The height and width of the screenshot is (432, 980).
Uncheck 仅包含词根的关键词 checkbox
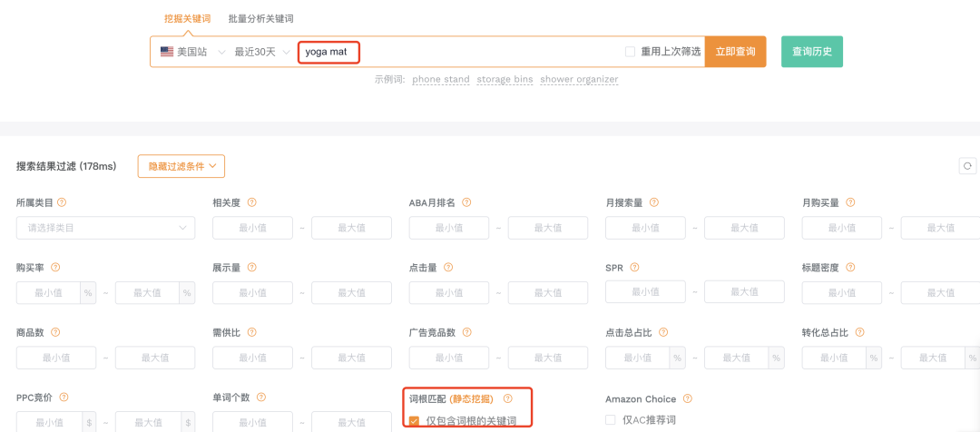pyautogui.click(x=414, y=421)
